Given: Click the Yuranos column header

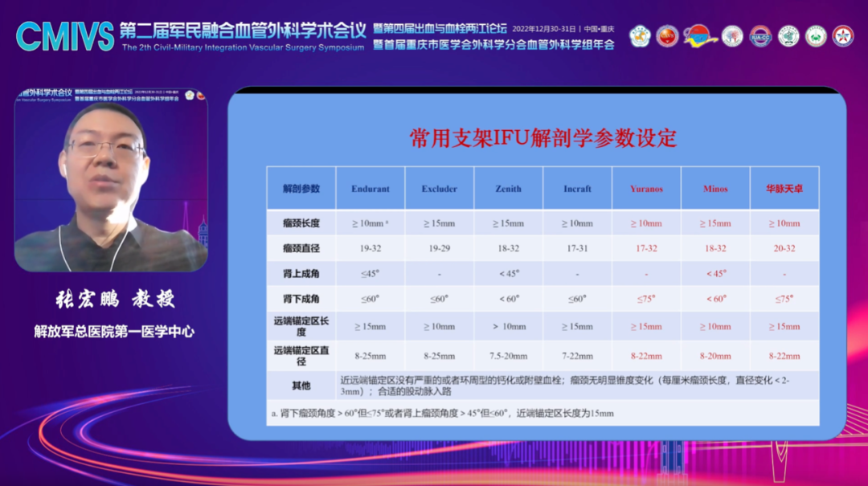Looking at the screenshot, I should (646, 188).
